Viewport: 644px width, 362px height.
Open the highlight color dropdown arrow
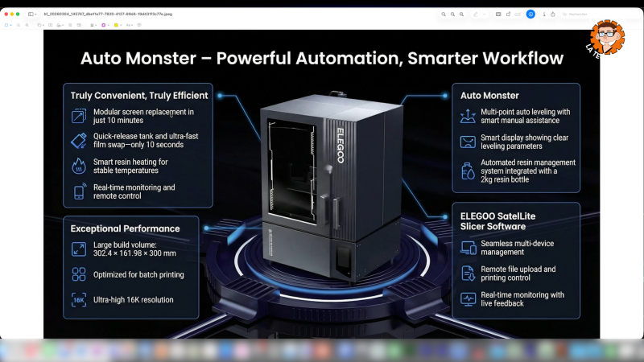[485, 14]
